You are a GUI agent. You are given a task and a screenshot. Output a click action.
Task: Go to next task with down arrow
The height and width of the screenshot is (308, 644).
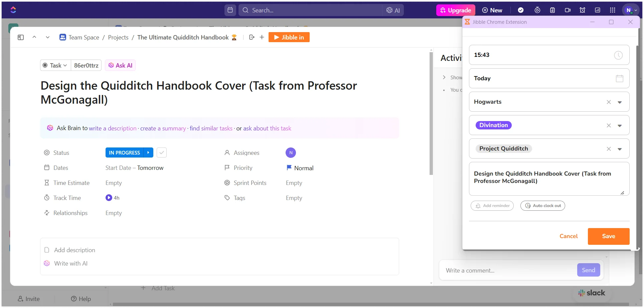[x=48, y=37]
